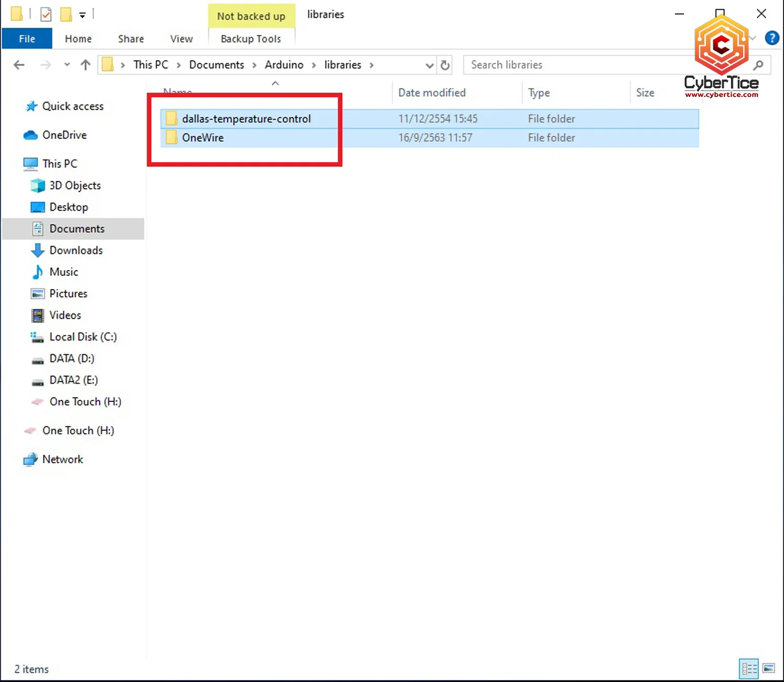Sort by Date modified column header

[x=432, y=93]
